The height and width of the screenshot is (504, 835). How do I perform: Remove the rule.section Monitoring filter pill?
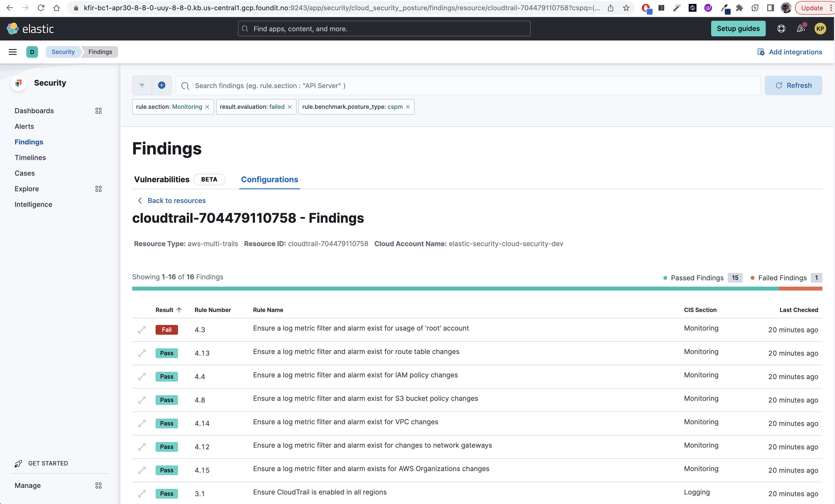point(207,106)
